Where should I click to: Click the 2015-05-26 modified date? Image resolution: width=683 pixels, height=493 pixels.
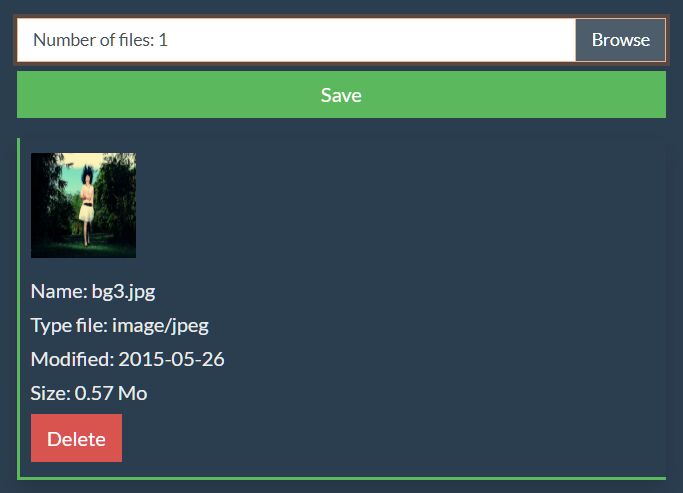click(172, 360)
